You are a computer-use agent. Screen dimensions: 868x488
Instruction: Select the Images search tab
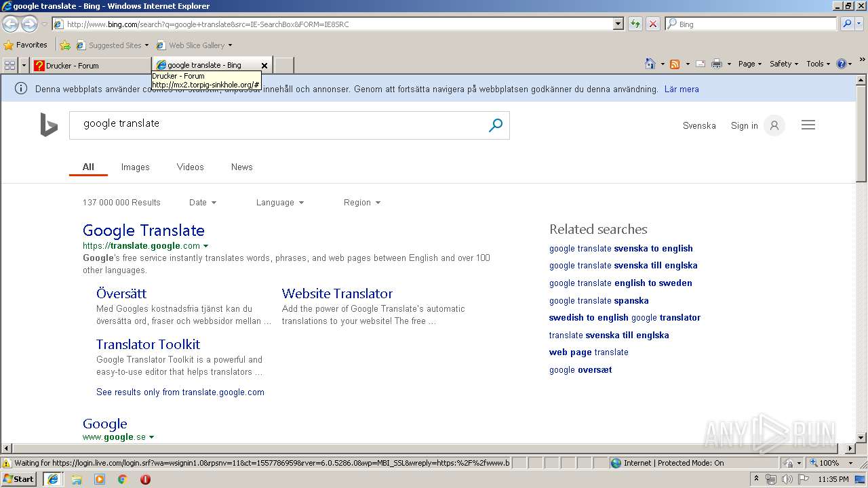point(135,167)
